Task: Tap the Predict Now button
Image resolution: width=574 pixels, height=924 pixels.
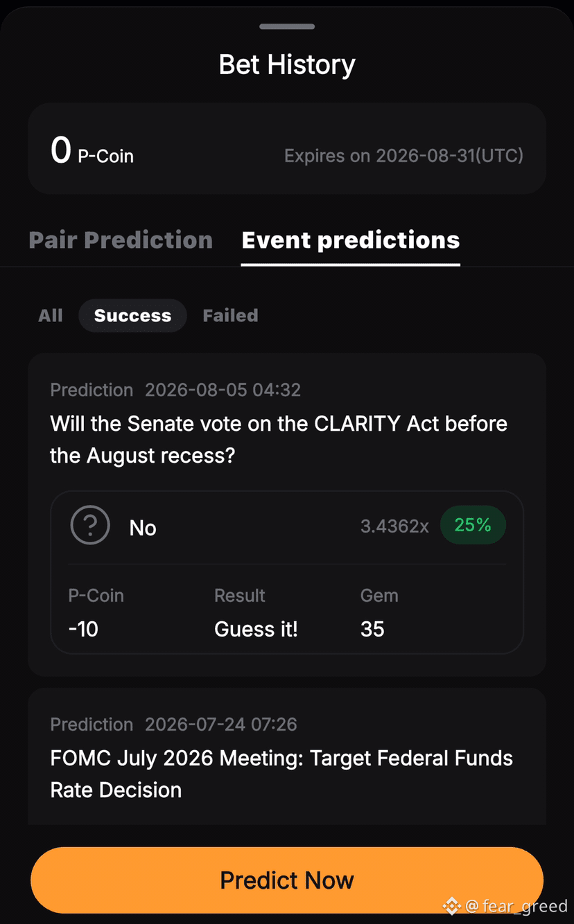Action: 287,880
